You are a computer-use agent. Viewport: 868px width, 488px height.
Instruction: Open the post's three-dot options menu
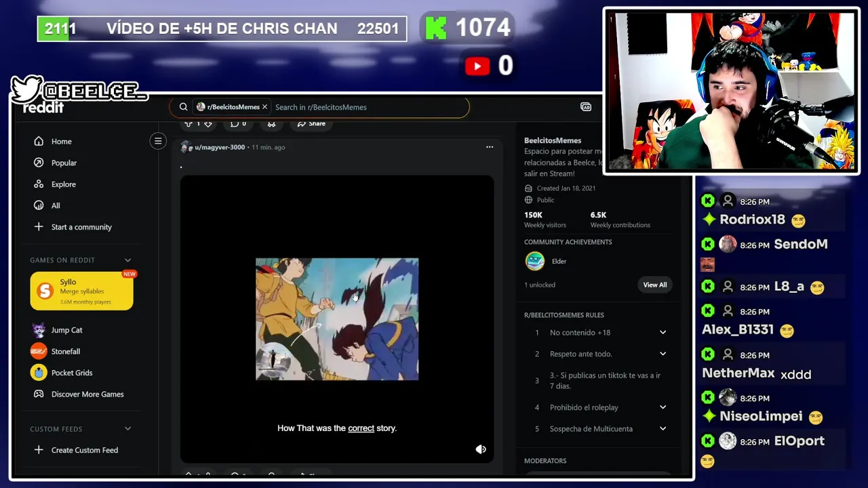coord(490,147)
